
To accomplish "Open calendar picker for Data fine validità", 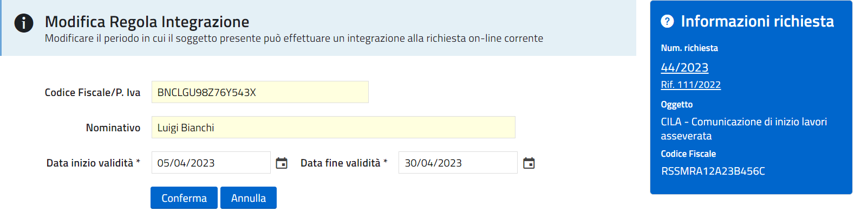I will tap(529, 163).
